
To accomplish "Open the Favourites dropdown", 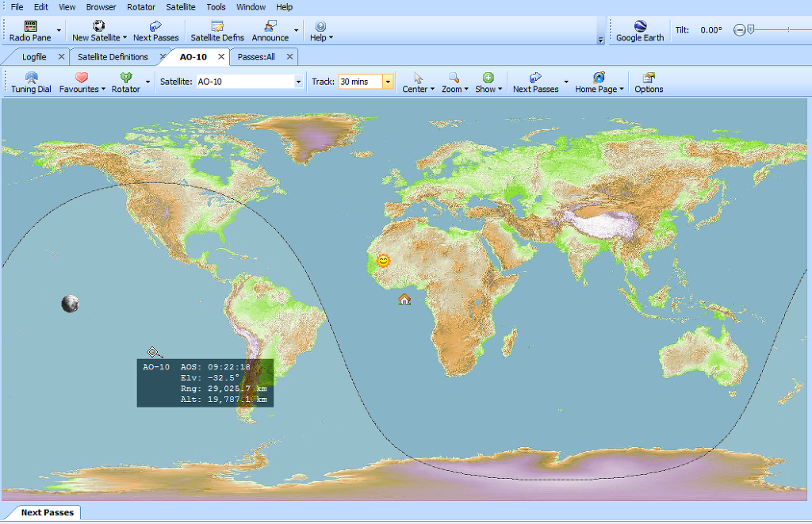I will pos(82,82).
